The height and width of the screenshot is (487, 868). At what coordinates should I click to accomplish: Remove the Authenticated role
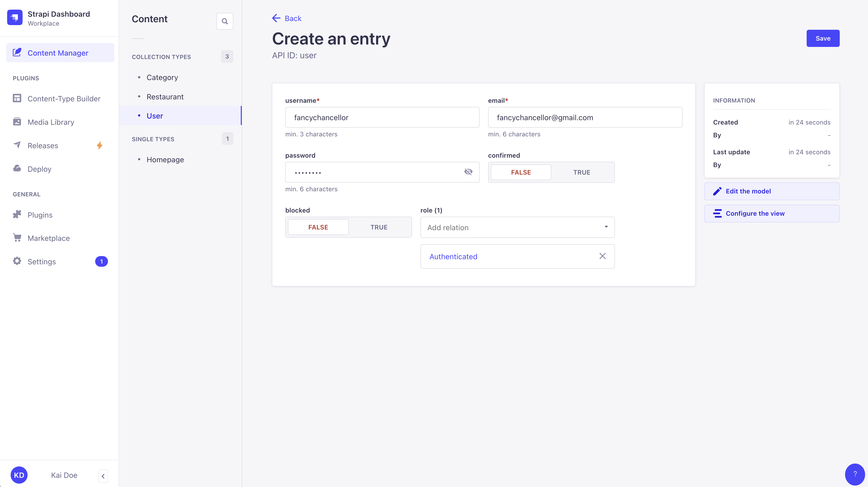point(602,256)
